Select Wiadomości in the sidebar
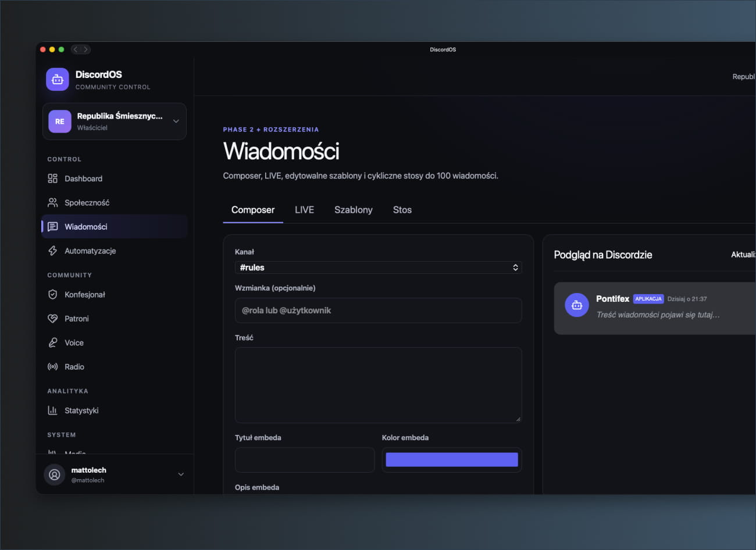The height and width of the screenshot is (550, 756). point(115,227)
